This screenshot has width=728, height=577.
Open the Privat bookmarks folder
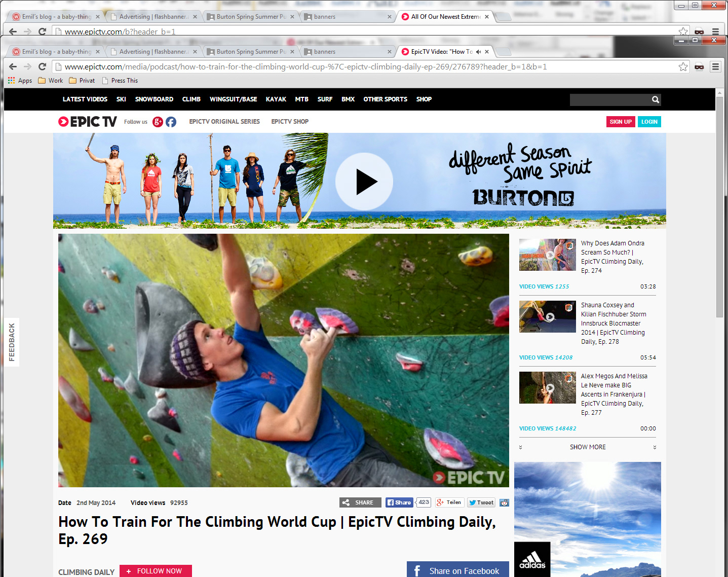pyautogui.click(x=82, y=81)
